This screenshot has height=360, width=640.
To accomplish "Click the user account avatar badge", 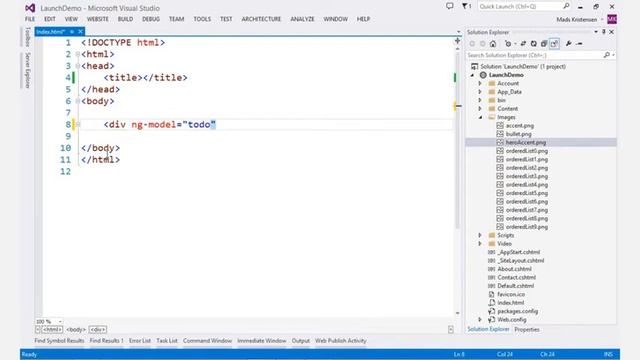I will click(612, 19).
